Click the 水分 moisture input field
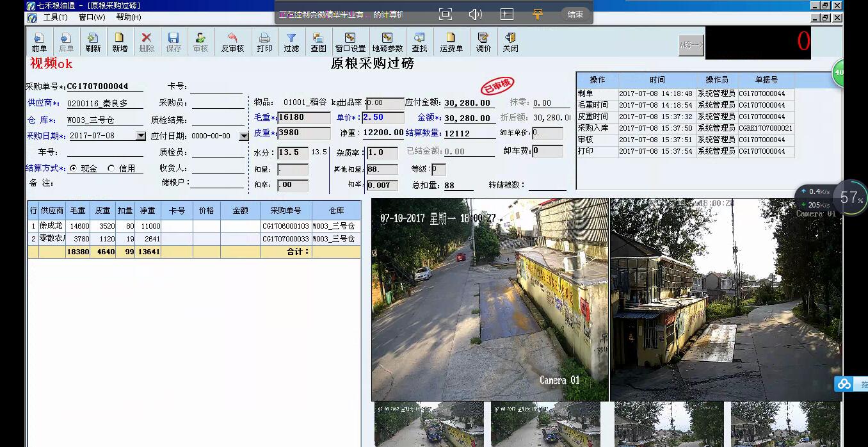The image size is (868, 447). (x=293, y=152)
